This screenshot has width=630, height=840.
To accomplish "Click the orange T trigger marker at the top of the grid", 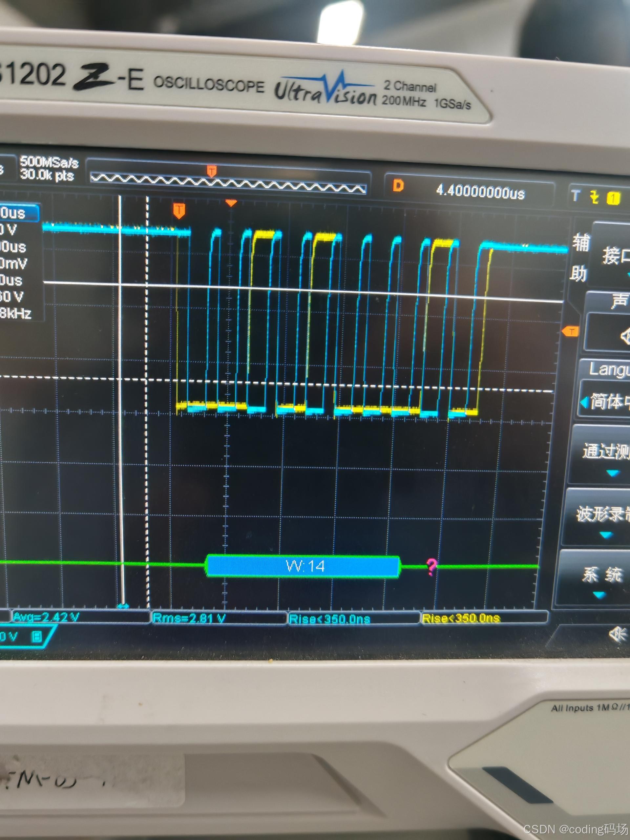I will [x=179, y=210].
